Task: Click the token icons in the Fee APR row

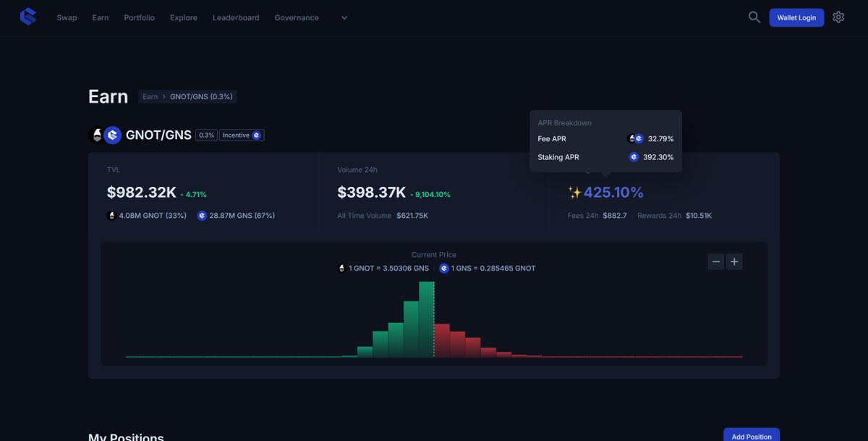Action: click(x=636, y=139)
